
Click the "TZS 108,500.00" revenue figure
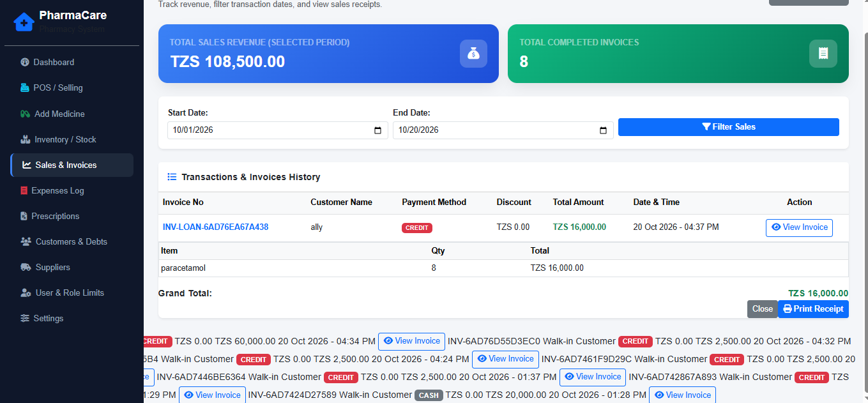coord(227,62)
